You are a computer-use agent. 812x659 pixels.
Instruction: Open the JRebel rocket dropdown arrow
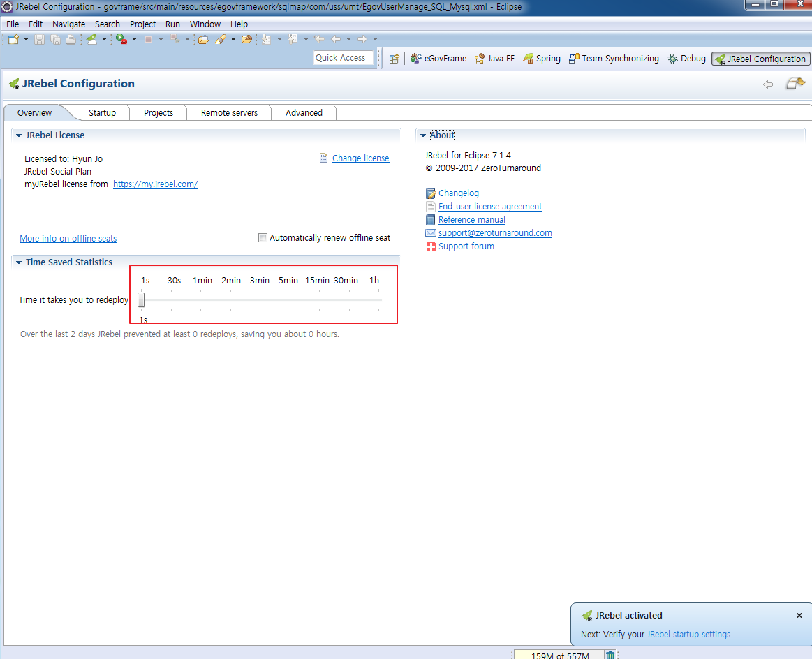pos(104,39)
